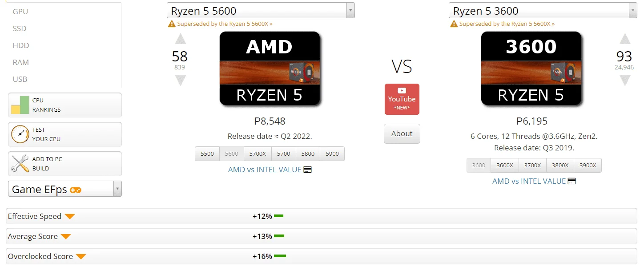Select RAM in the sidebar
644x267 pixels.
[21, 62]
